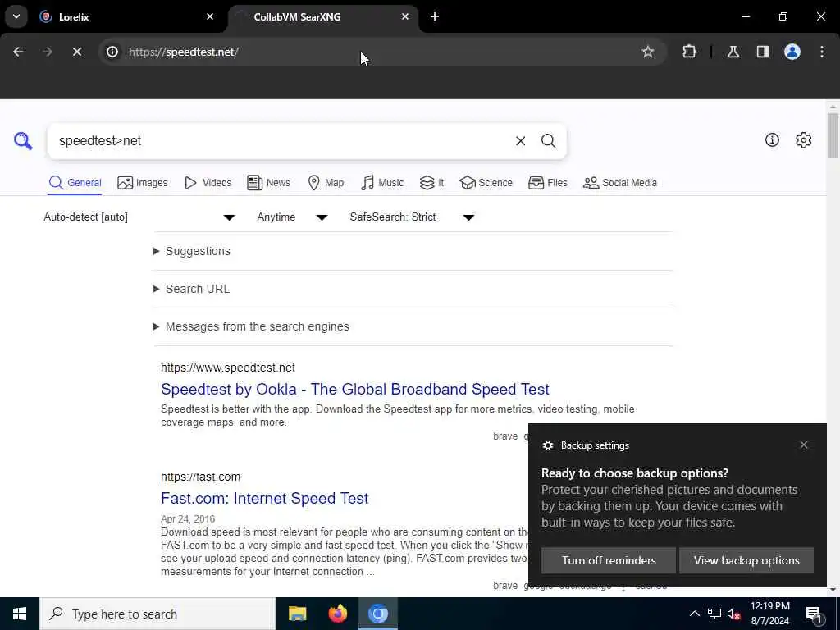Select the General category
Image resolution: width=840 pixels, height=630 pixels.
[75, 183]
